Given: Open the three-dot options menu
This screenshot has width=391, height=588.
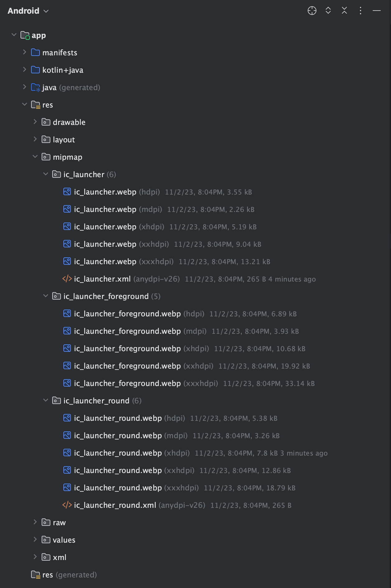Looking at the screenshot, I should coord(361,11).
